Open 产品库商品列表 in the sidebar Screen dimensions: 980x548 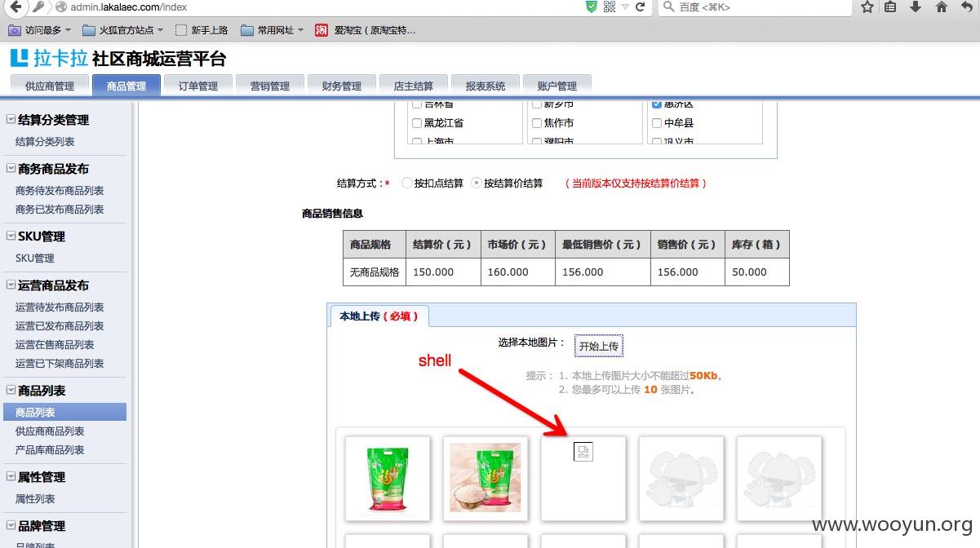(50, 450)
